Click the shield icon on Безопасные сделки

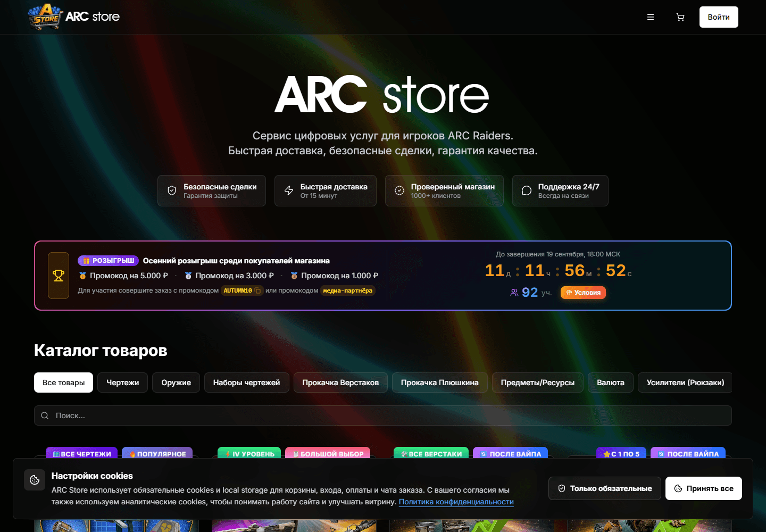[172, 190]
